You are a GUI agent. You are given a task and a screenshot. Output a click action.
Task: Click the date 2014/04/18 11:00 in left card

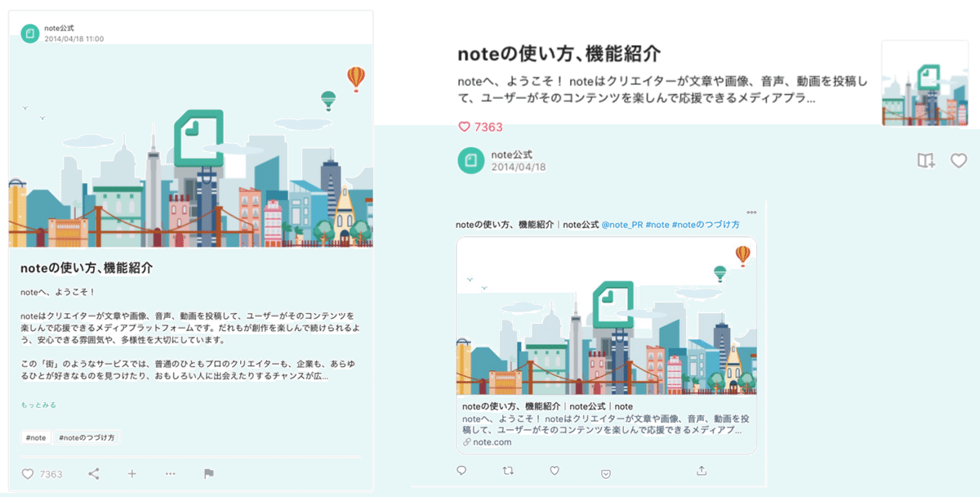tap(73, 38)
